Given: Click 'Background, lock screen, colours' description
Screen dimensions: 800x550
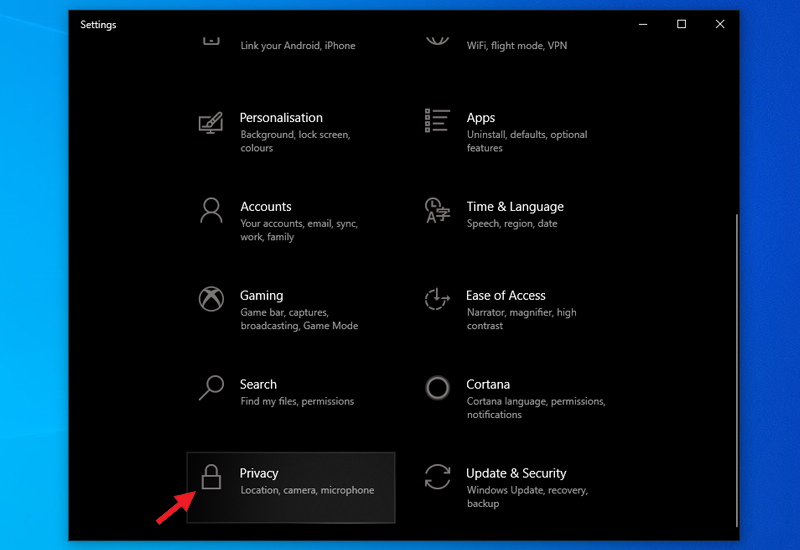Looking at the screenshot, I should point(295,141).
